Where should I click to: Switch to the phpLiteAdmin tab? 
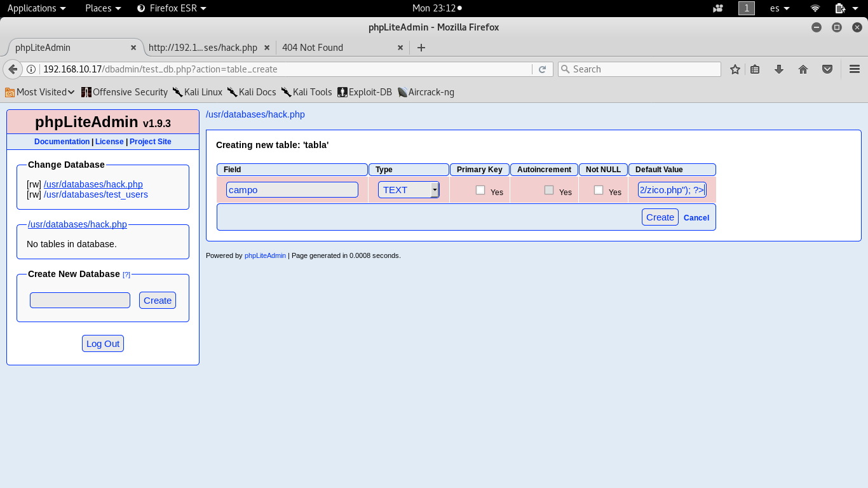(73, 48)
